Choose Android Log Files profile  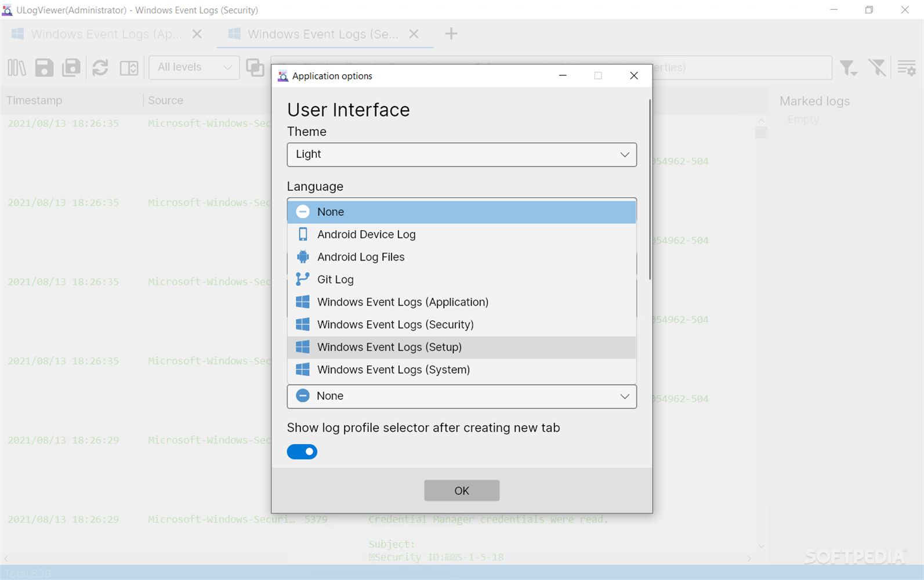coord(462,257)
